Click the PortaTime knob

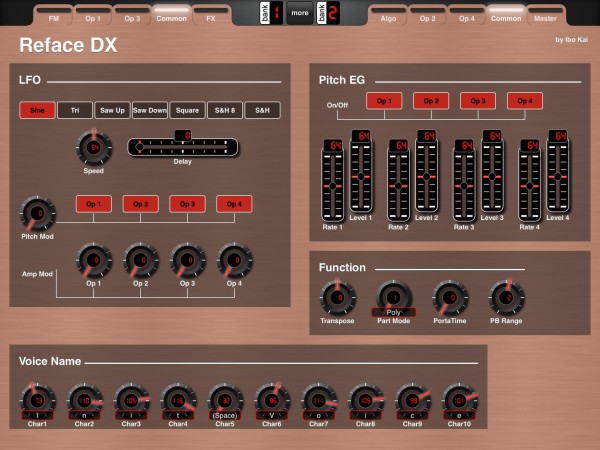(450, 298)
